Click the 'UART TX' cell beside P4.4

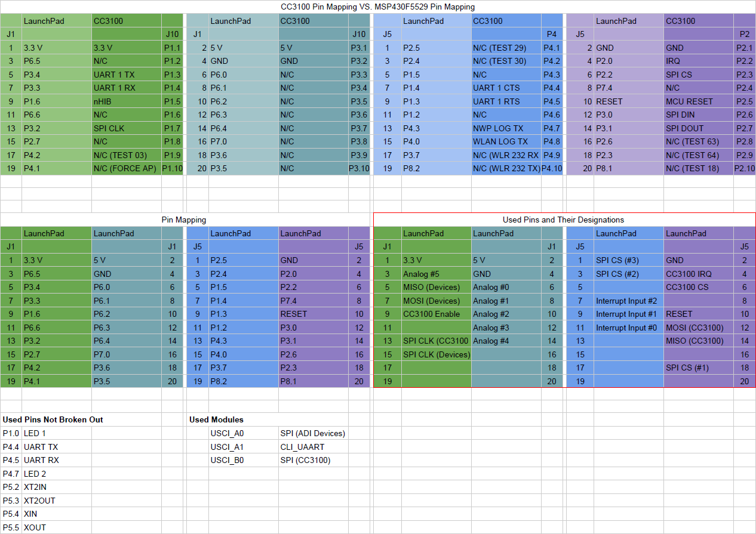[x=57, y=447]
